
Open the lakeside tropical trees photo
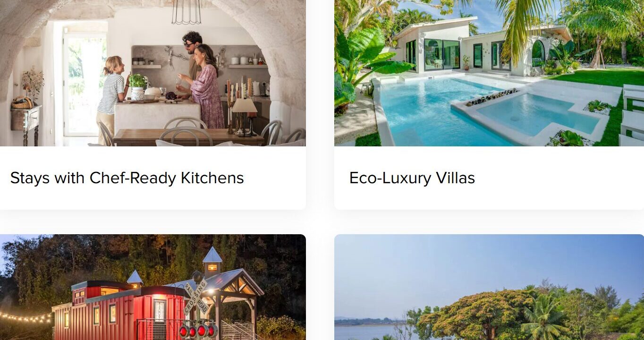489,287
